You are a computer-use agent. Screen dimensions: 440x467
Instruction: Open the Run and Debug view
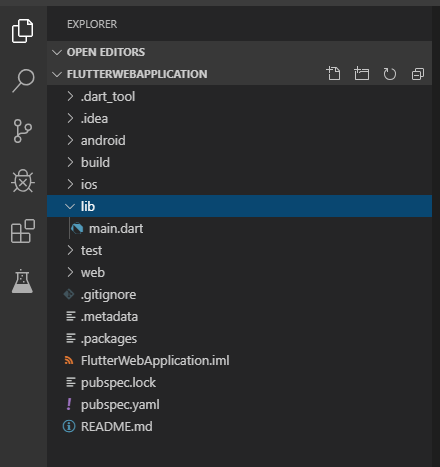tap(23, 181)
